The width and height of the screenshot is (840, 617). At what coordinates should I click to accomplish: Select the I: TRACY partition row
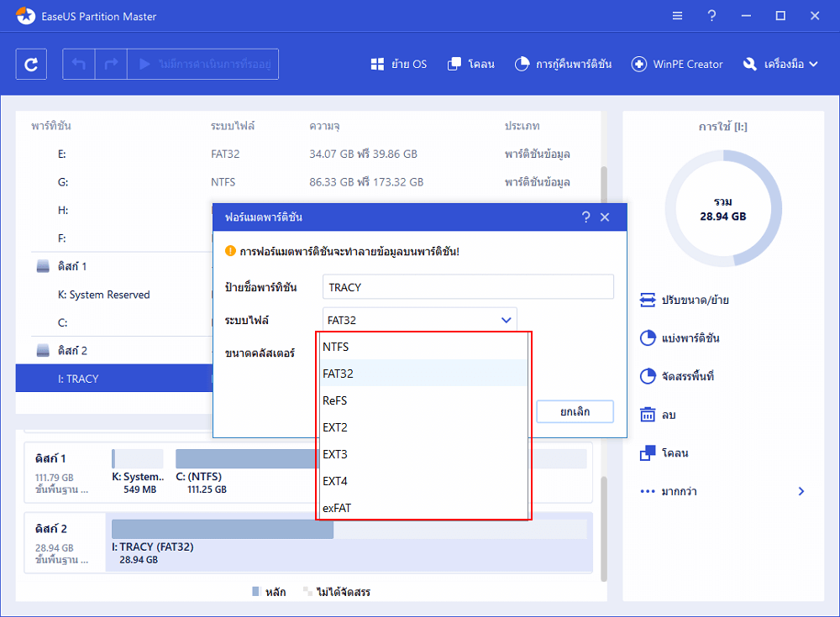tap(114, 378)
